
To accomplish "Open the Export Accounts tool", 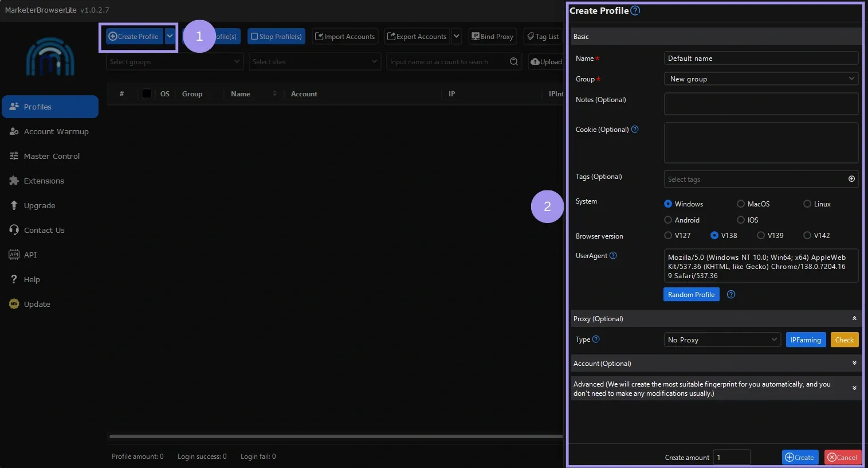I will pyautogui.click(x=417, y=36).
